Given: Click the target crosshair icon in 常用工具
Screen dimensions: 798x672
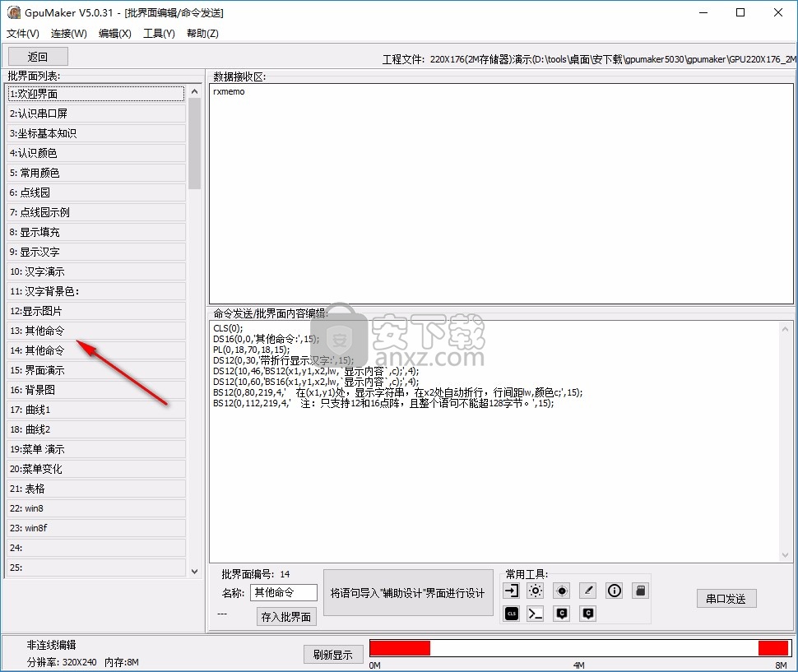Looking at the screenshot, I should 562,591.
